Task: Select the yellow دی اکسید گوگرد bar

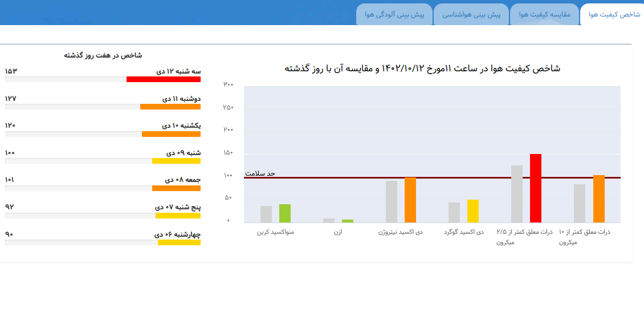Action: coord(473,211)
